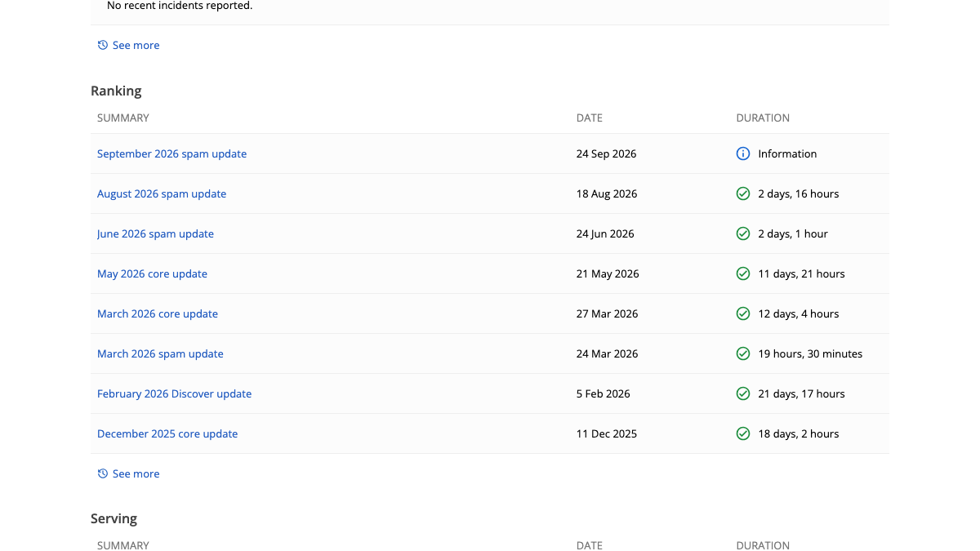
Task: Open the September 2026 spam update link
Action: pos(171,153)
